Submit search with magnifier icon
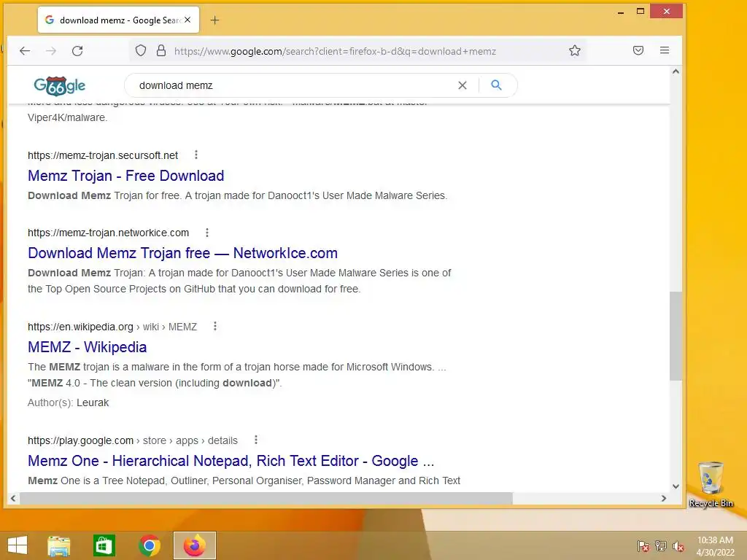 (x=496, y=85)
